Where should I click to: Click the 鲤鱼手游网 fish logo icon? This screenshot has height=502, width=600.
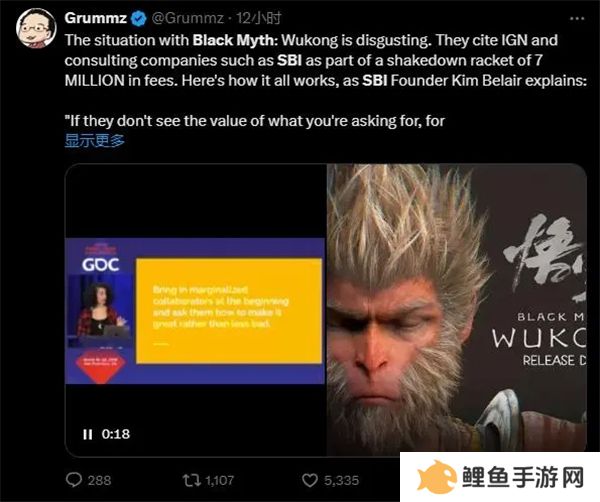click(x=437, y=477)
